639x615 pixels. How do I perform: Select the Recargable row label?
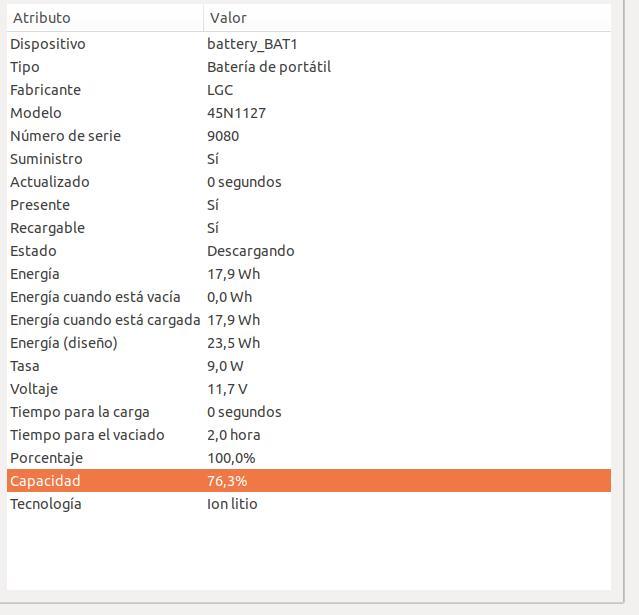(x=48, y=228)
